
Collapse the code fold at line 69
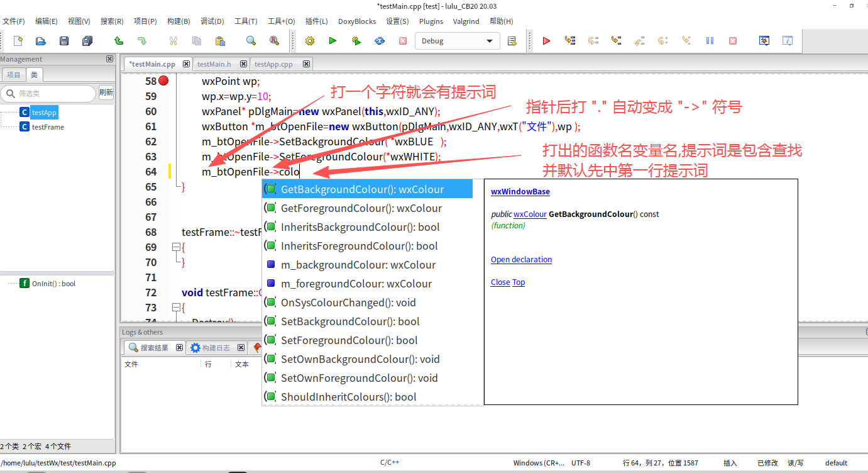[x=176, y=247]
